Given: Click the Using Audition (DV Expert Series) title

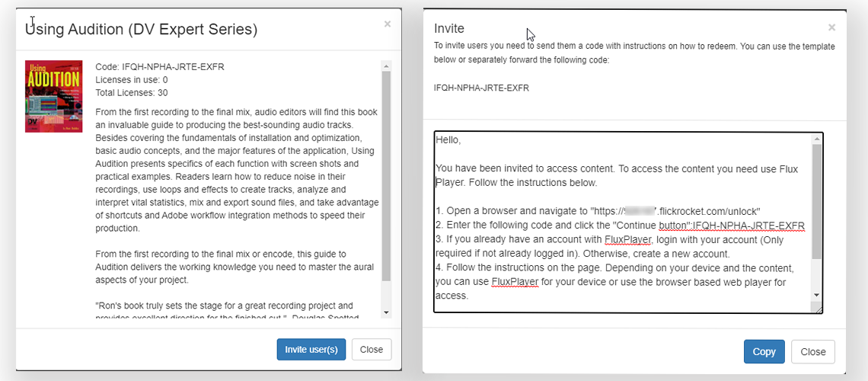Looking at the screenshot, I should pyautogui.click(x=142, y=30).
